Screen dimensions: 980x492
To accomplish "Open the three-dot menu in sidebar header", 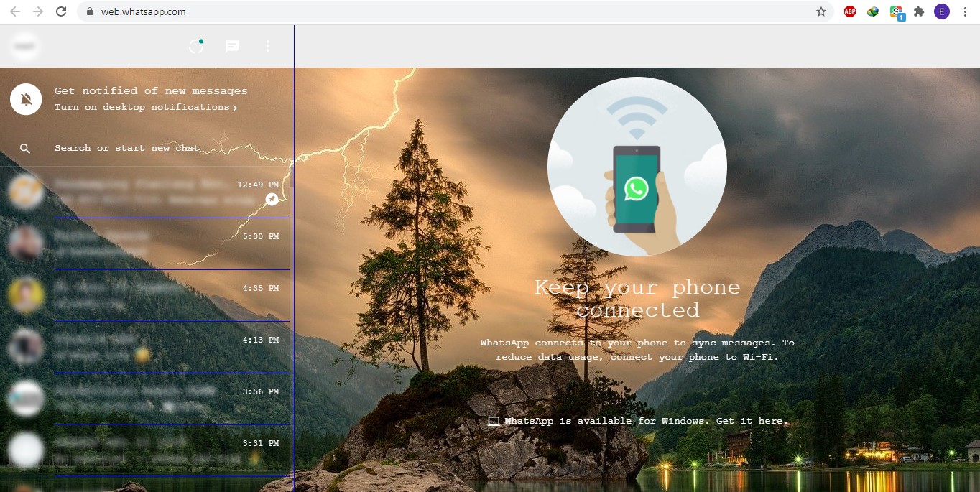I will (x=268, y=47).
